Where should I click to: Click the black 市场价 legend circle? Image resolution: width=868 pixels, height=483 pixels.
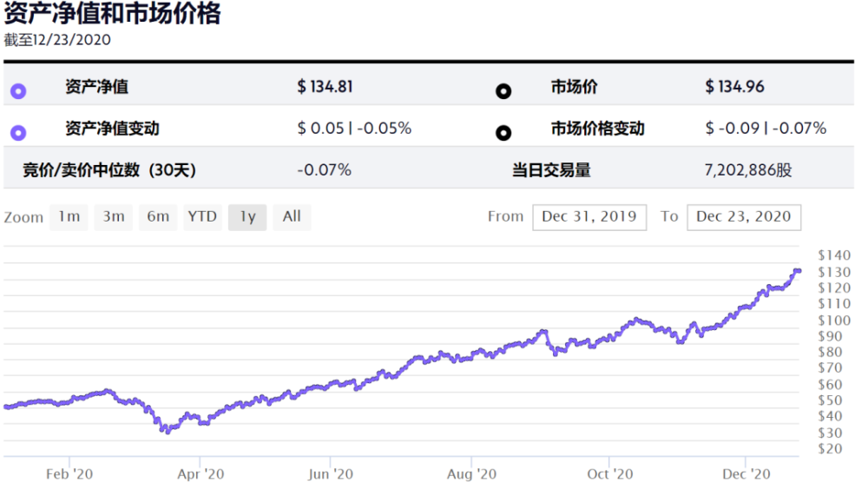503,91
